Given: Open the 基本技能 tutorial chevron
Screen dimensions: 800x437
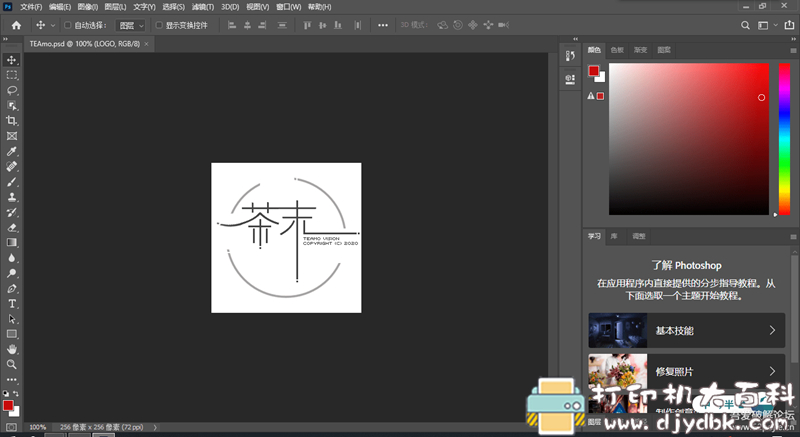Looking at the screenshot, I should [x=772, y=330].
